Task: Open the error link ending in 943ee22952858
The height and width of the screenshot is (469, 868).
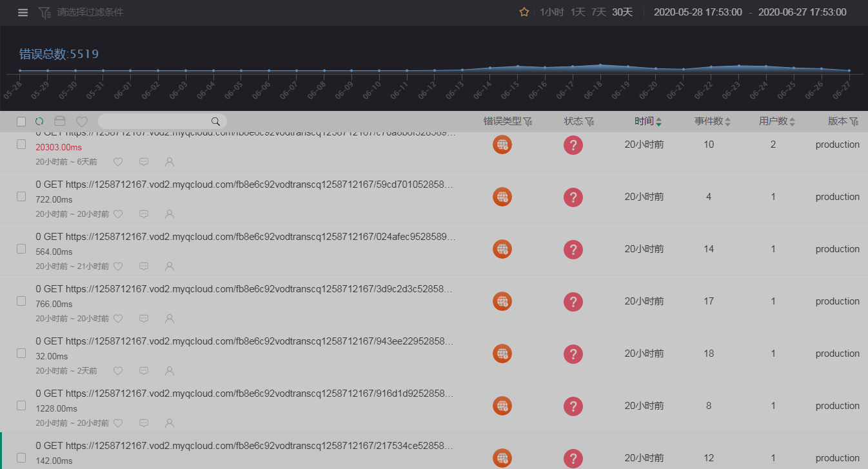Action: click(x=244, y=341)
